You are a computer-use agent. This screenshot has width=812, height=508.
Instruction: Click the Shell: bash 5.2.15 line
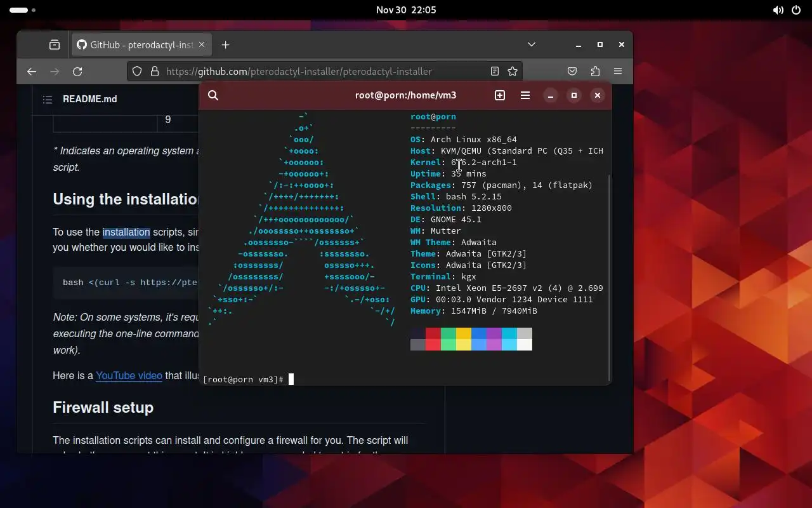coord(456,197)
